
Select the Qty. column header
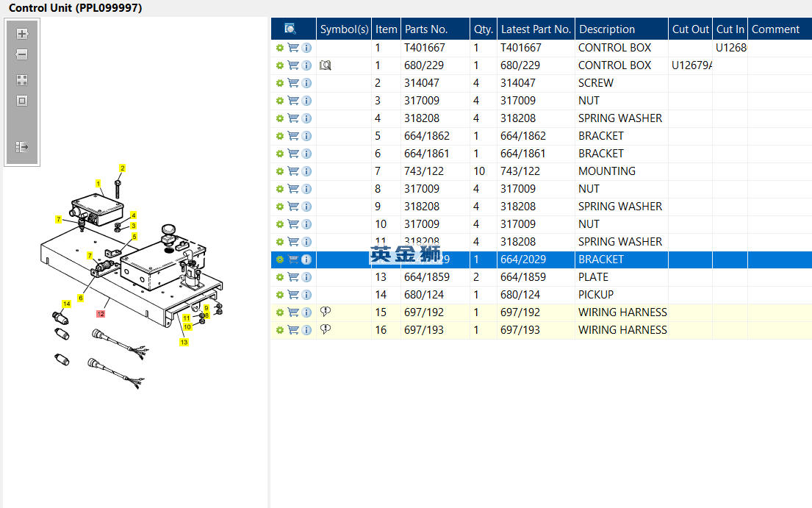(484, 29)
